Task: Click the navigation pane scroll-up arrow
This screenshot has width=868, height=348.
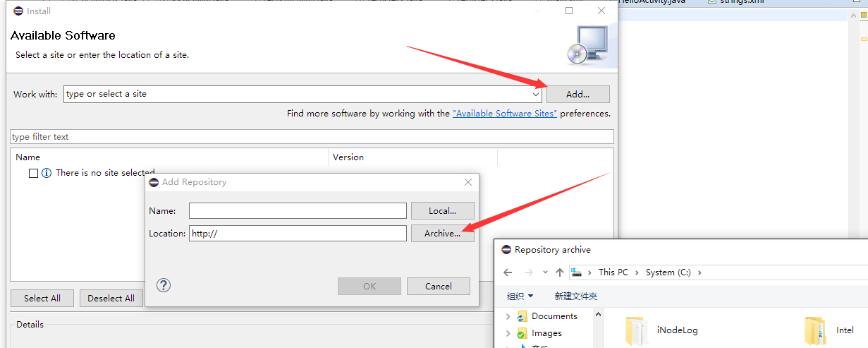Action: click(x=598, y=315)
